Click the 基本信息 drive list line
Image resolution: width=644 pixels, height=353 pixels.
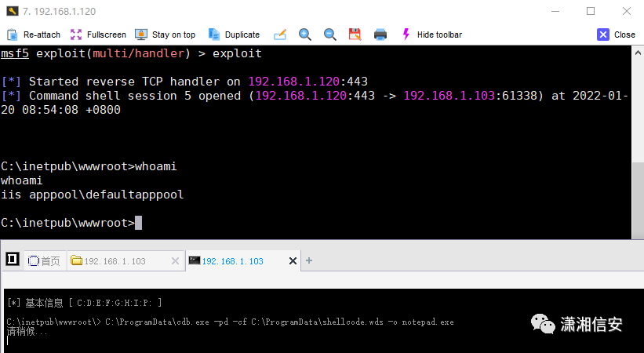point(85,303)
